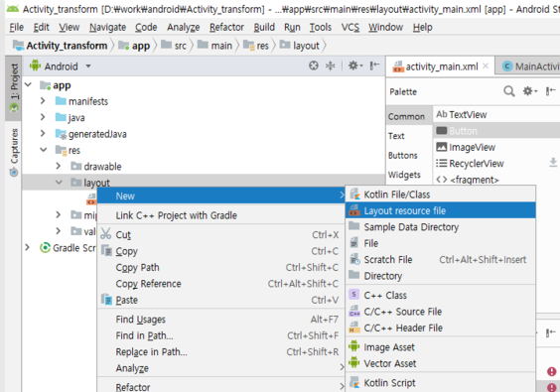
Task: Select Link C++ Project with Gradle
Action: 220,215
